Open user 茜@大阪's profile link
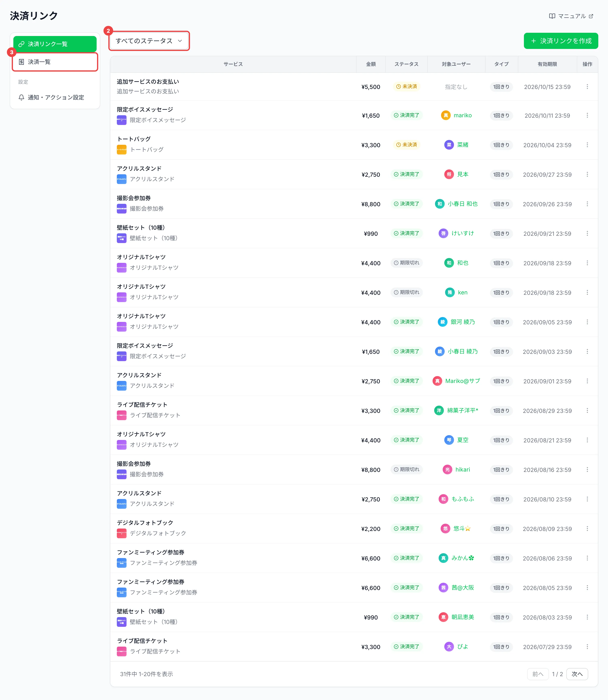 (462, 588)
